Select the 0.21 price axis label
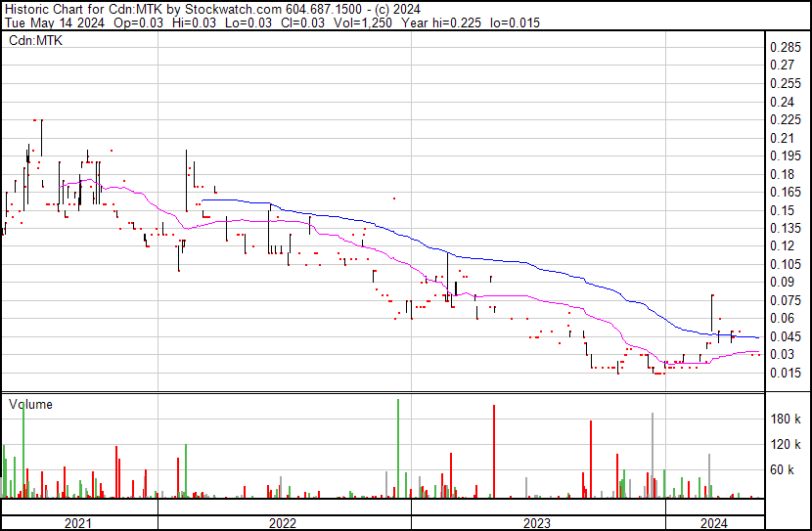The width and height of the screenshot is (812, 531). pos(782,138)
